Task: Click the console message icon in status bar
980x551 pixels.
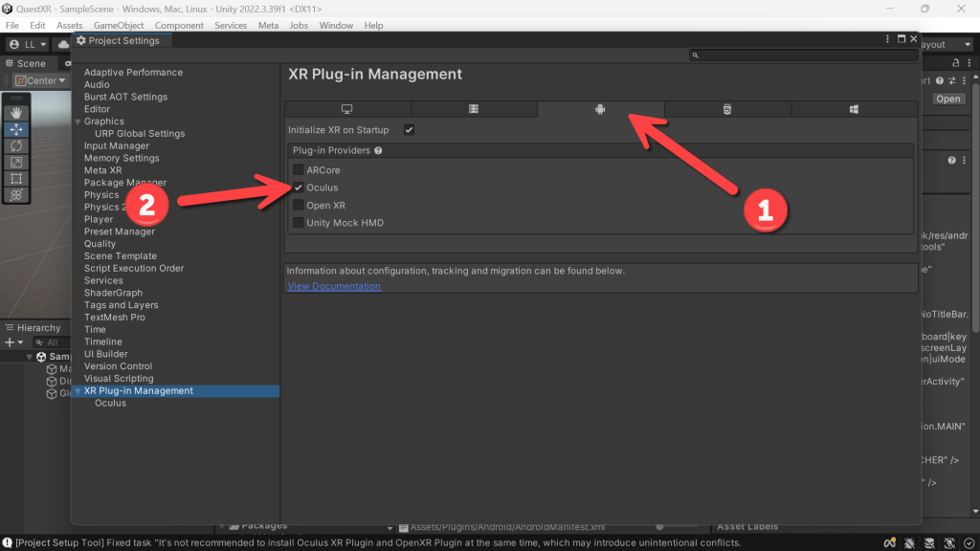Action: coord(7,543)
